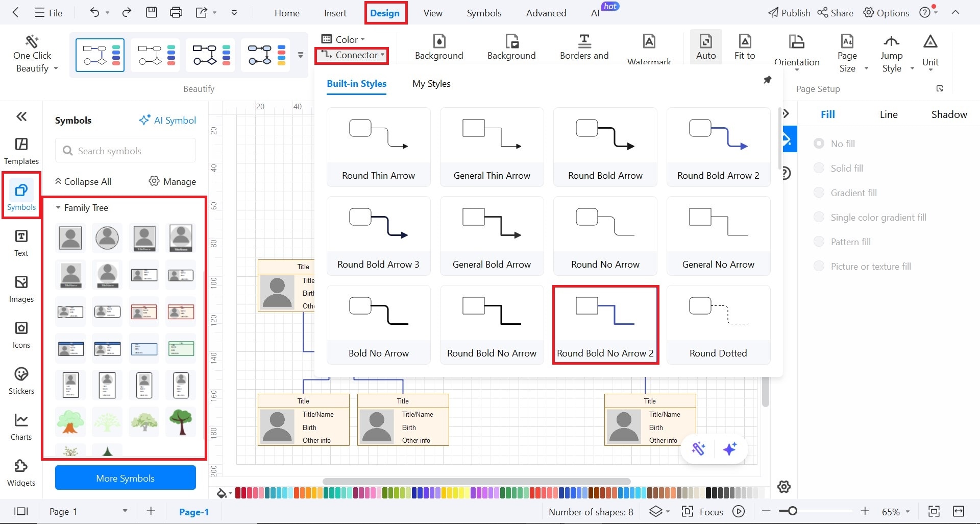980x524 pixels.
Task: Click the AI Symbol link
Action: (x=167, y=120)
